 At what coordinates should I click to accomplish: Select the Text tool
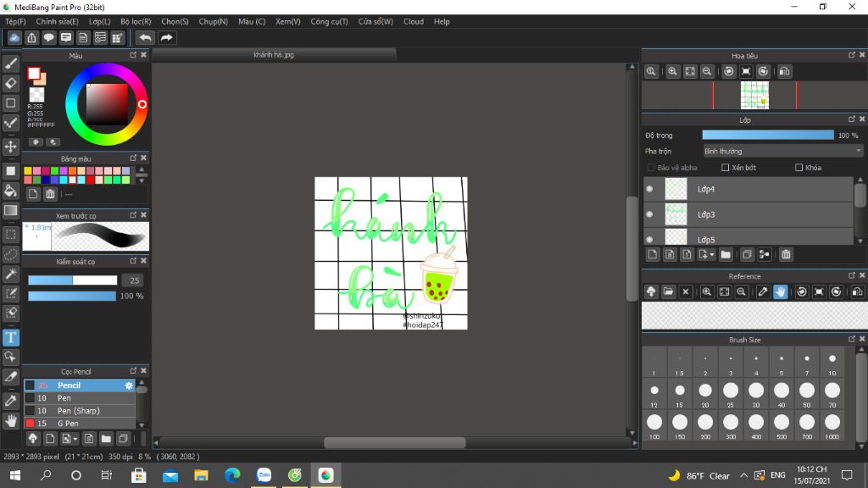coord(10,337)
